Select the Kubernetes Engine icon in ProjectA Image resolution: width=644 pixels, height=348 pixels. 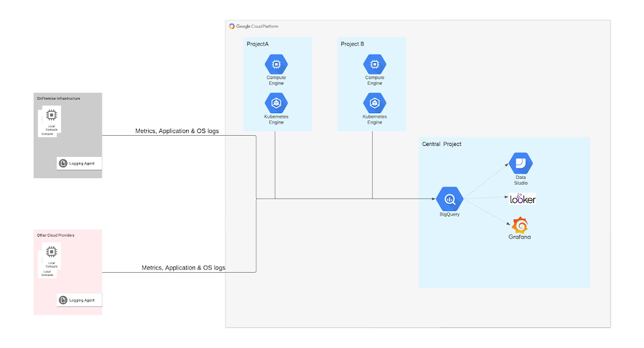click(276, 102)
